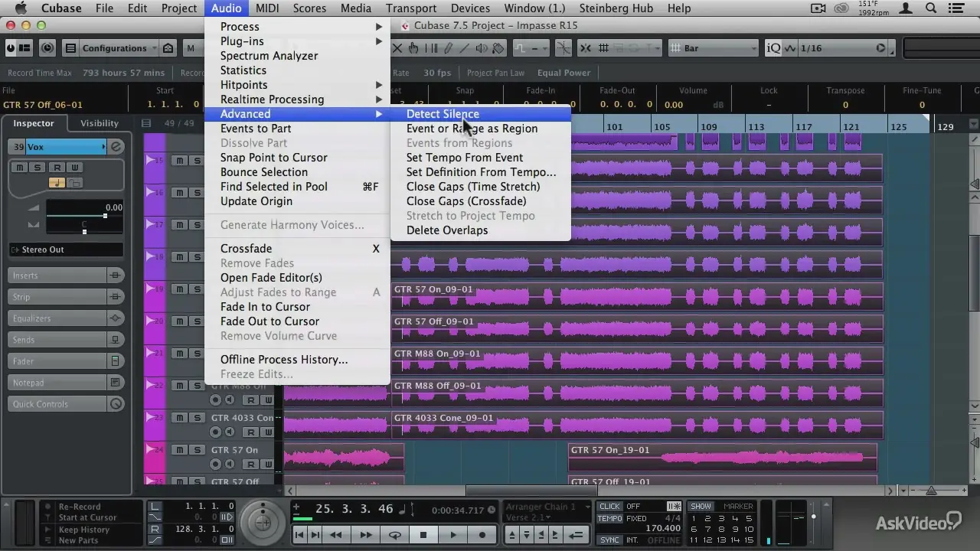Open the Hitpoints submenu

(x=297, y=85)
